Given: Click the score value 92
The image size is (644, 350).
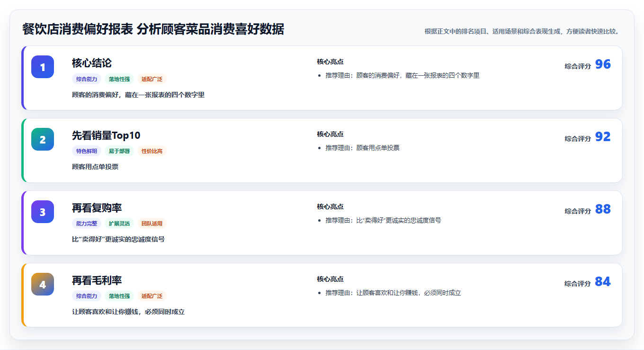Looking at the screenshot, I should click(603, 137).
